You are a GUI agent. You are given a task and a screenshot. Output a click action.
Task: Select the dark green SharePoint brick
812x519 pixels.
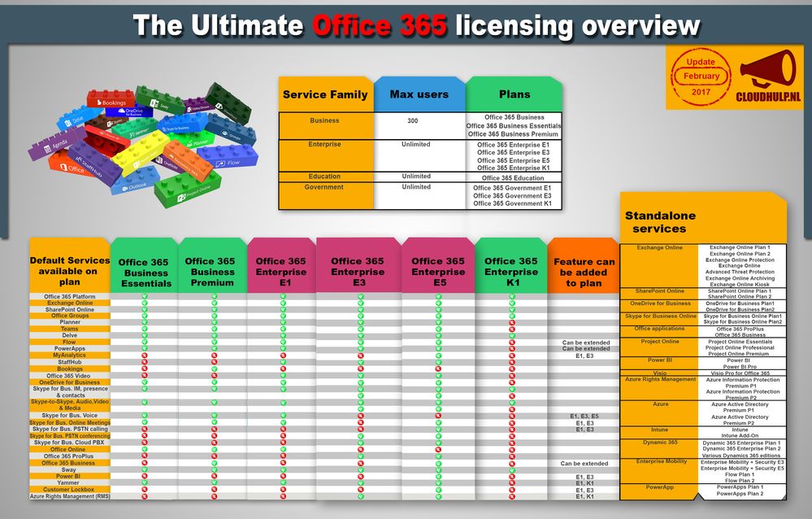click(x=228, y=102)
